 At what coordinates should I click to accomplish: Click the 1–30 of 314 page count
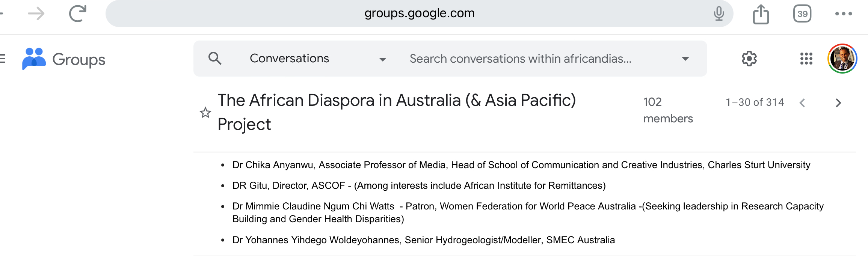(755, 102)
